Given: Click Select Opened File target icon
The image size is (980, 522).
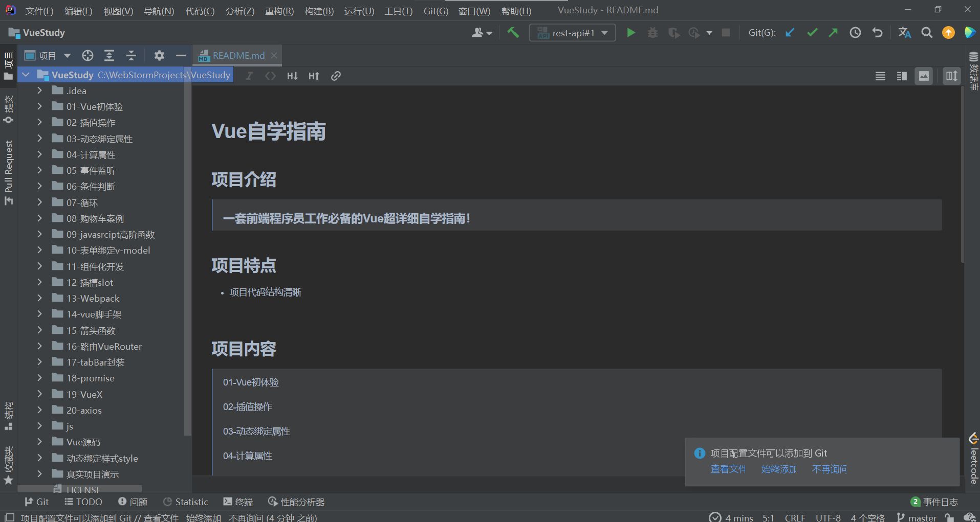Looking at the screenshot, I should click(88, 55).
